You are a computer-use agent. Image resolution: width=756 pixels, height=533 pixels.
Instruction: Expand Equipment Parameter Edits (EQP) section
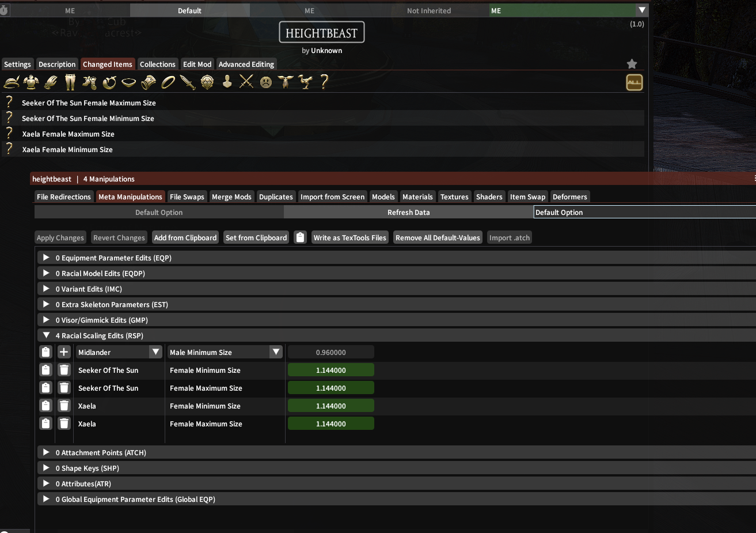click(x=397, y=258)
